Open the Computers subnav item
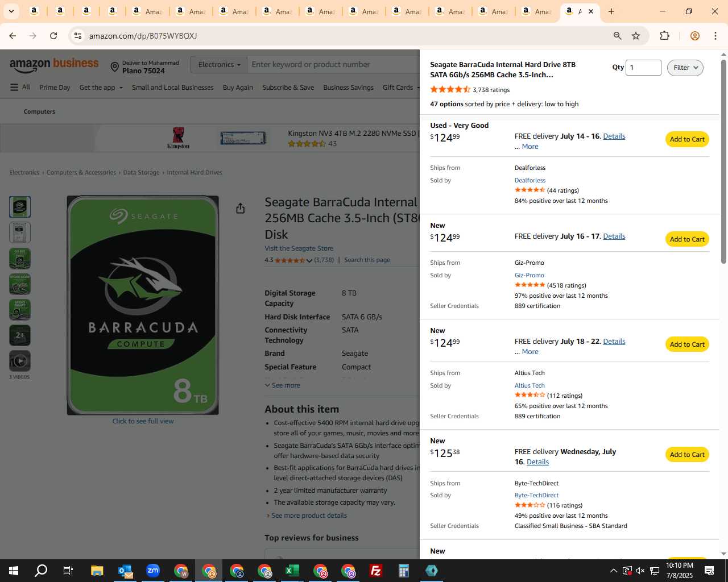Viewport: 728px width, 582px height. click(39, 111)
